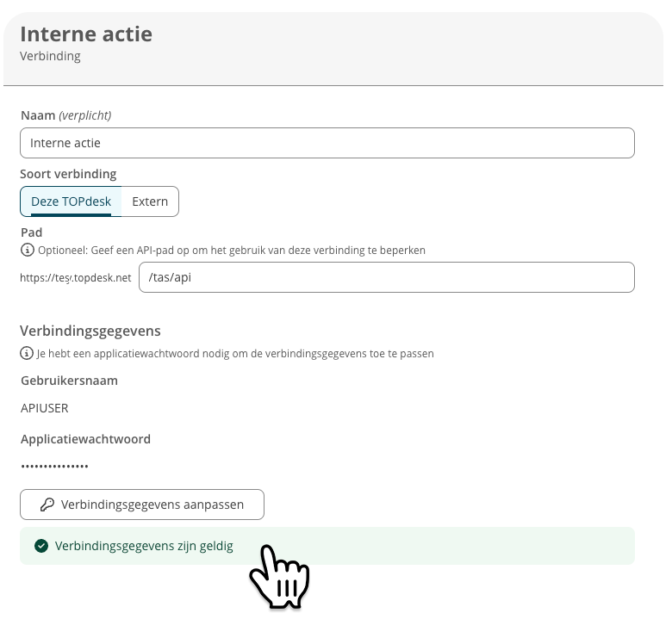Click the Soort verbinding label
Viewport: 672px width, 644px height.
(x=68, y=174)
